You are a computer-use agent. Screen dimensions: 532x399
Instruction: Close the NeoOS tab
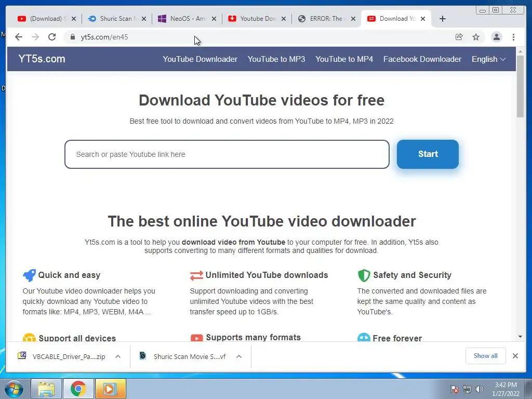point(214,19)
